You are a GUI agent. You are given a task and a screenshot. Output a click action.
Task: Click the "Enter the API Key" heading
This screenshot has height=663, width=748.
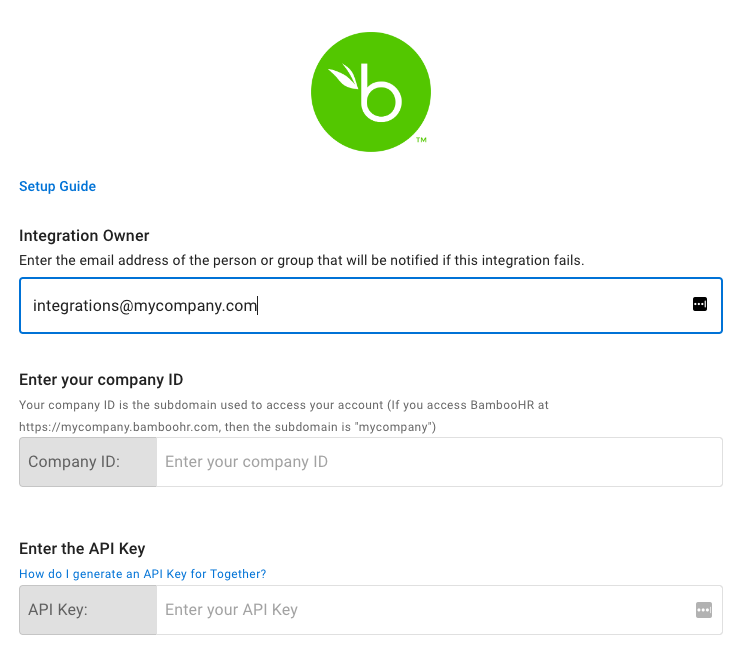83,548
